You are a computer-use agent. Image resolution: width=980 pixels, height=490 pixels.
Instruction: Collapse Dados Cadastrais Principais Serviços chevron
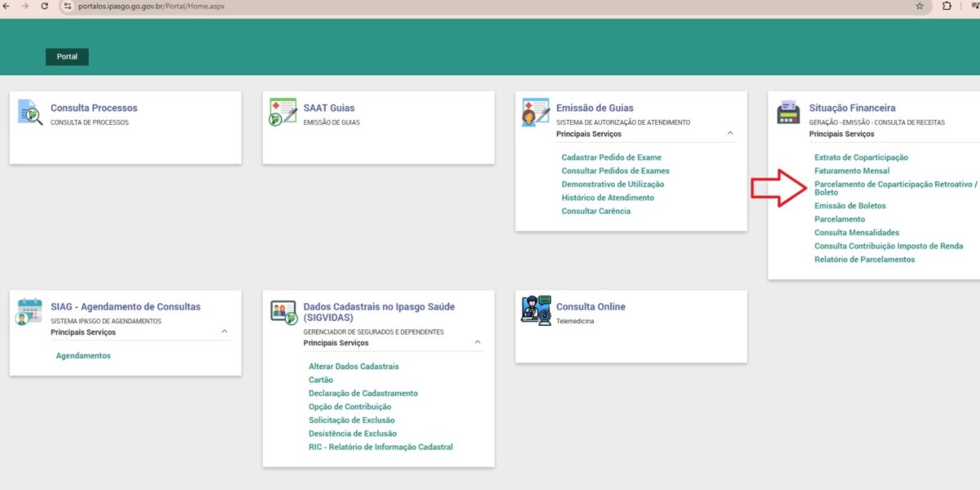pyautogui.click(x=478, y=342)
